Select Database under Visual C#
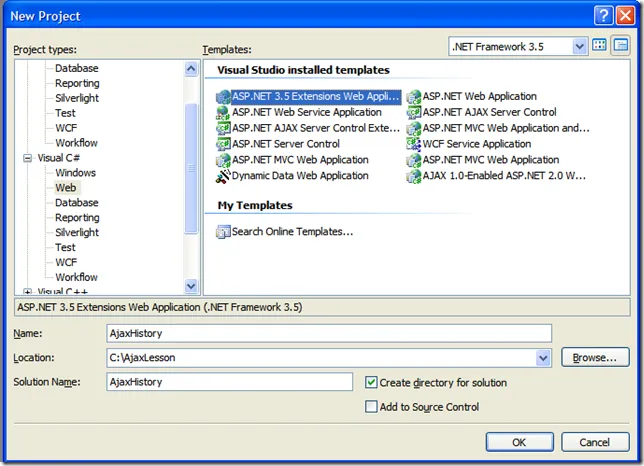Screen dimensions: 644x466 (x=77, y=203)
